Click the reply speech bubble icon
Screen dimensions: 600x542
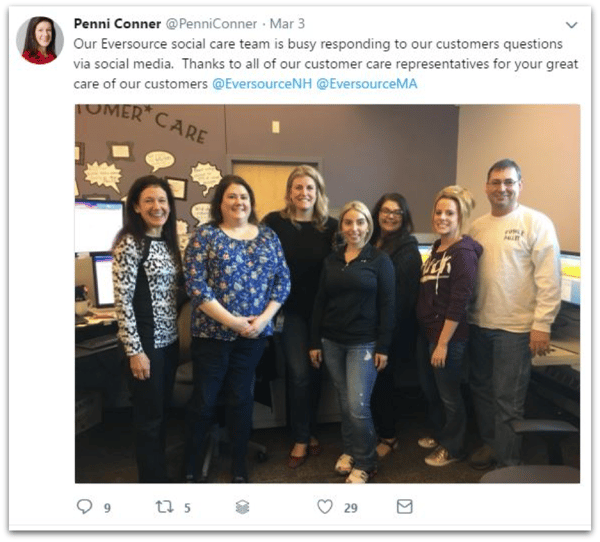pyautogui.click(x=84, y=506)
